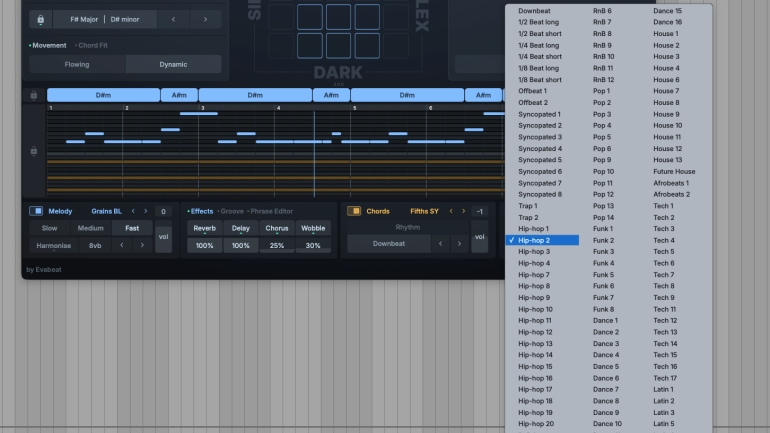This screenshot has width=770, height=433.
Task: Open the F# Major / D# minor key selector
Action: [105, 19]
